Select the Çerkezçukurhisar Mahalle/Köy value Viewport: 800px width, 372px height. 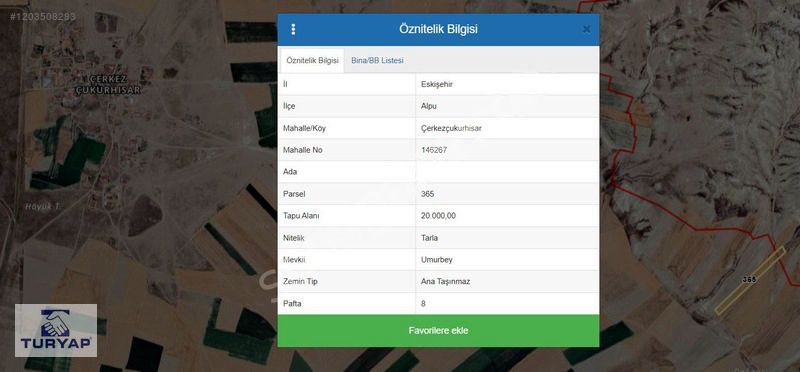pos(451,129)
